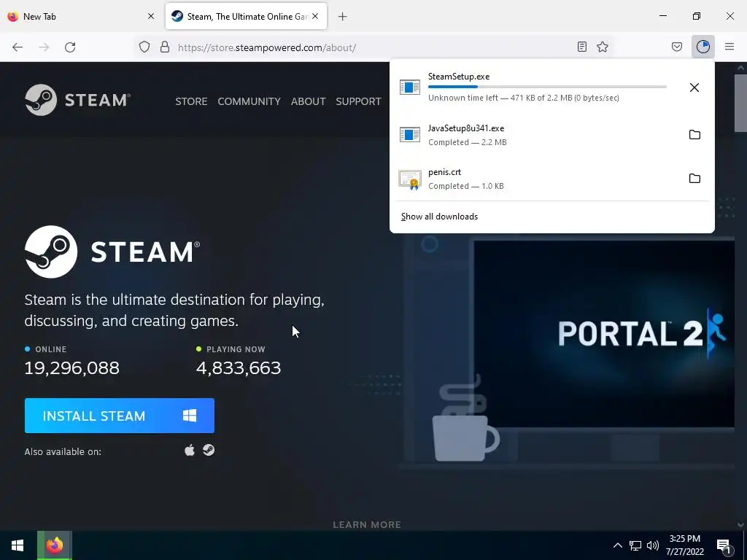This screenshot has height=560, width=747.
Task: Open the ABOUT menu item
Action: 309,101
